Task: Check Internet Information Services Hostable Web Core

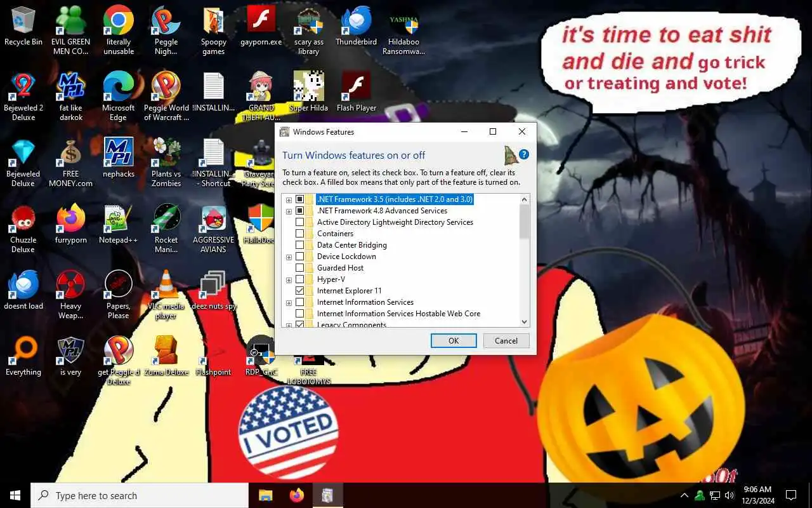Action: coord(300,314)
